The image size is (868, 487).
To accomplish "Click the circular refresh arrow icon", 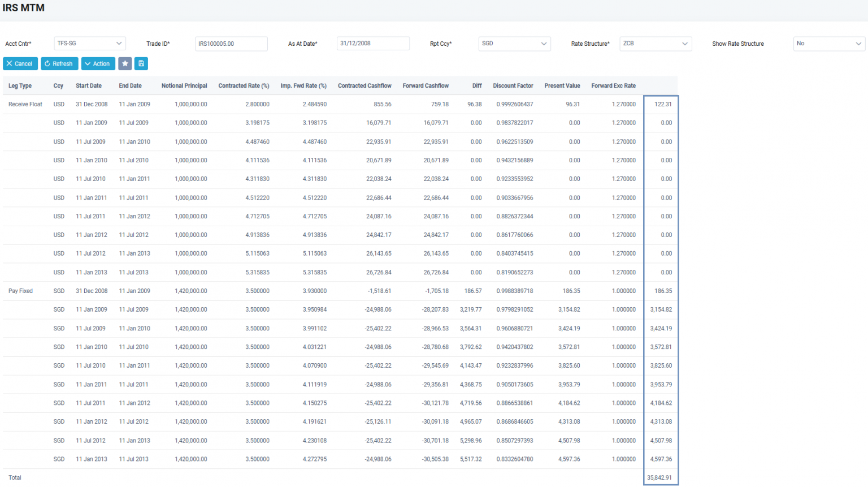I will click(47, 63).
